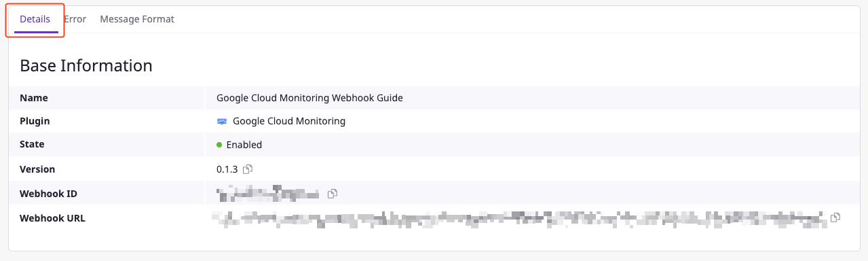Click the Plugin row label
Screen dimensions: 868x261
click(35, 121)
